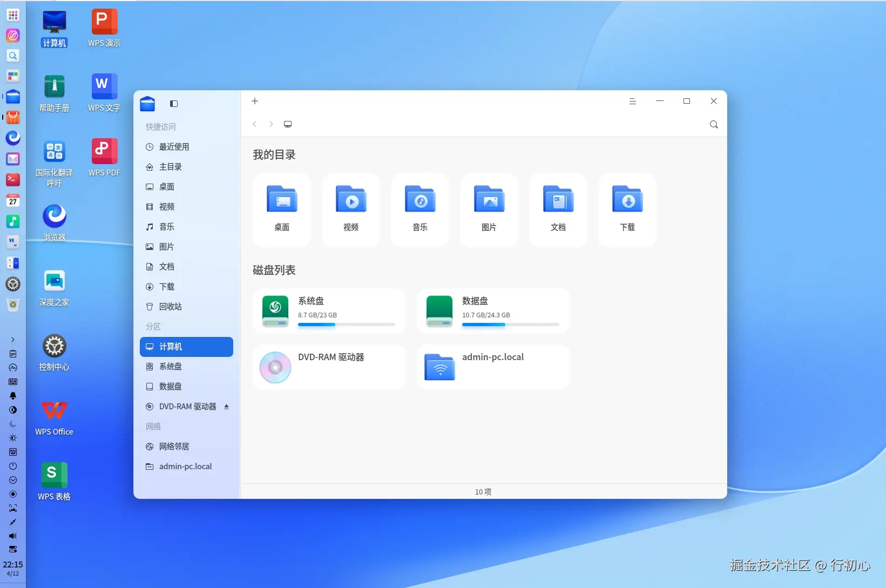The width and height of the screenshot is (886, 588).
Task: Select 桌面 in the sidebar
Action: [x=186, y=187]
